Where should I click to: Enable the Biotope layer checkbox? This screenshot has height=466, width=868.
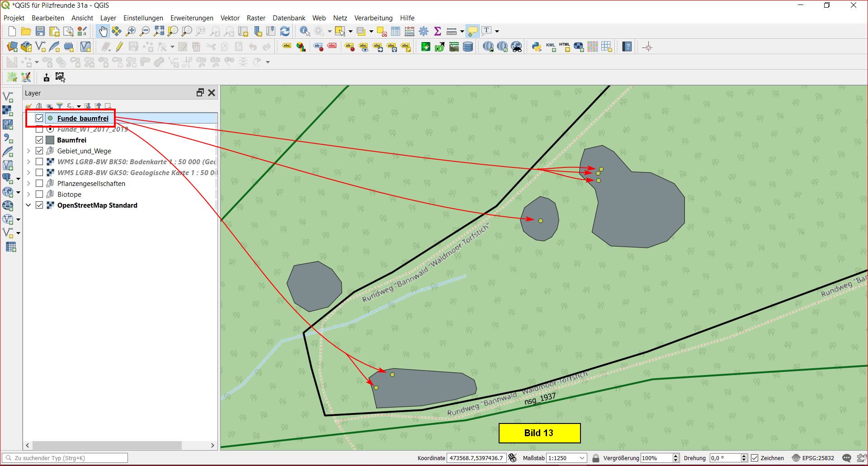pyautogui.click(x=39, y=195)
